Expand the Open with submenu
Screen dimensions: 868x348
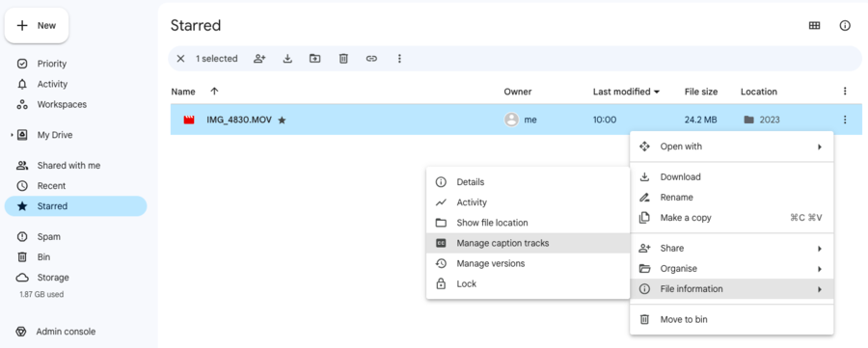click(x=732, y=147)
